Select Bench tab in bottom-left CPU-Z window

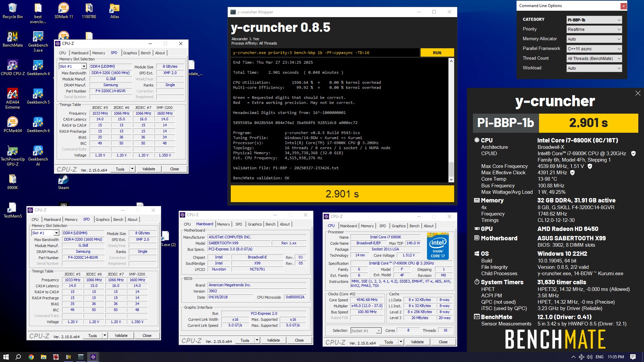[x=118, y=220]
